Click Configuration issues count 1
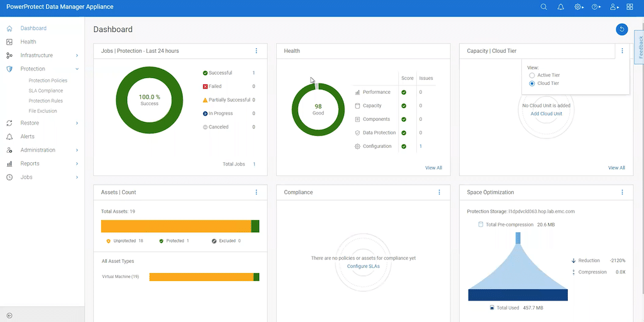Viewport: 644px width, 322px height. pos(421,146)
